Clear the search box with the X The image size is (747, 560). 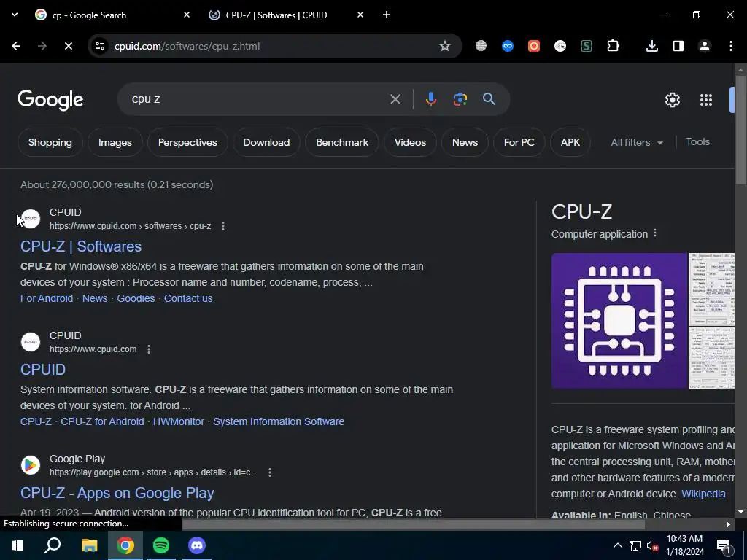pyautogui.click(x=395, y=99)
